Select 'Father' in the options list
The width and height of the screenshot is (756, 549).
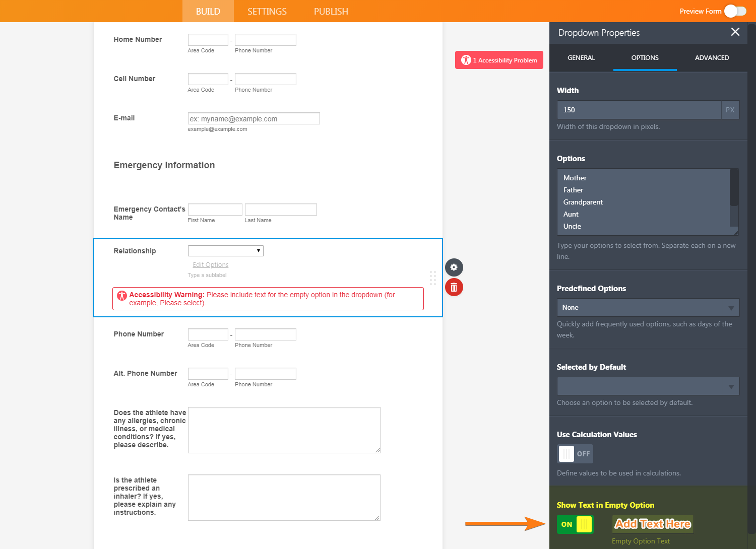pos(573,190)
